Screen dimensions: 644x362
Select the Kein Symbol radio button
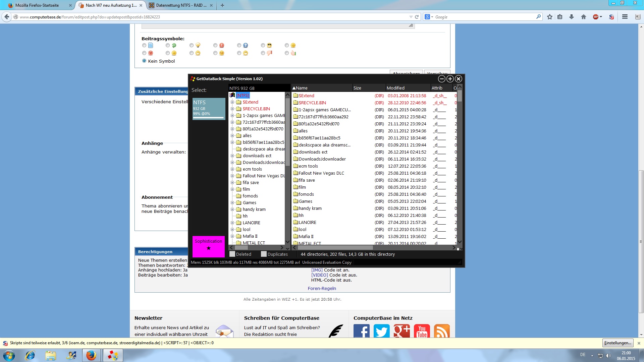(x=144, y=61)
